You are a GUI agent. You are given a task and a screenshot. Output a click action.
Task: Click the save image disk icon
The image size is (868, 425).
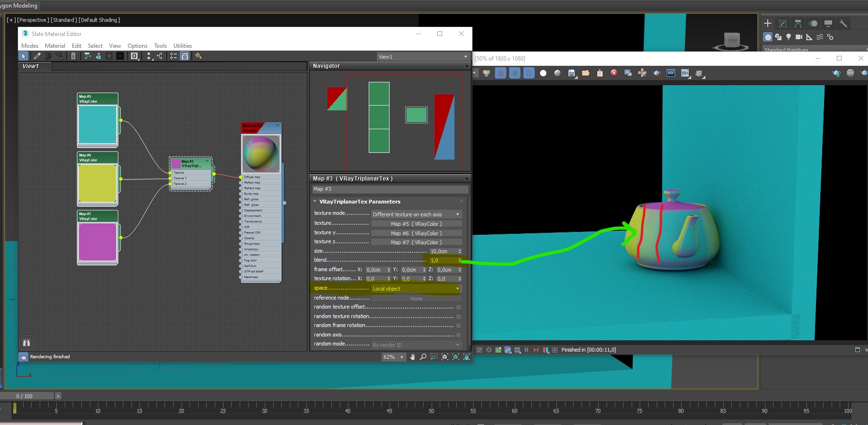[x=572, y=73]
